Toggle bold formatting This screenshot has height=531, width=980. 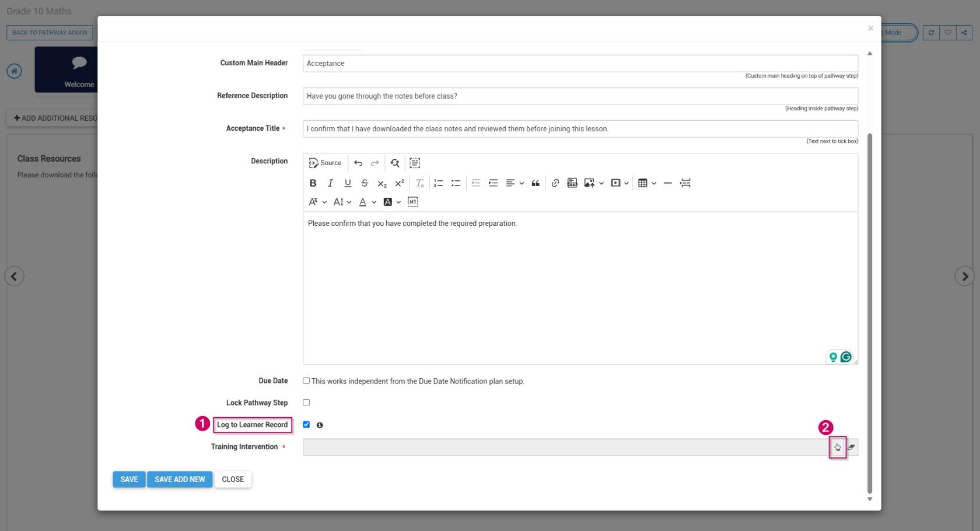click(313, 183)
